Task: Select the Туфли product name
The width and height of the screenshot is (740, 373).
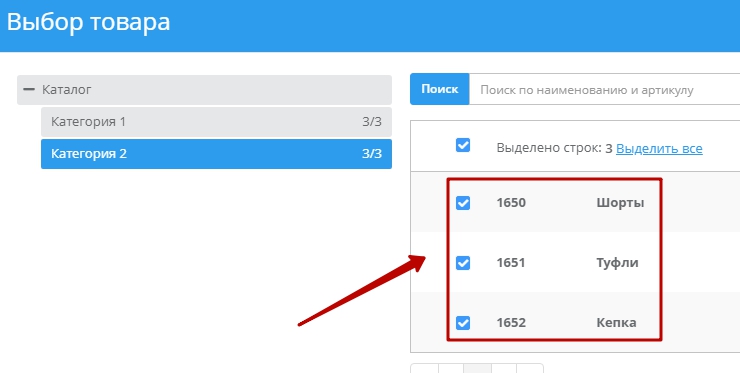Action: (617, 263)
